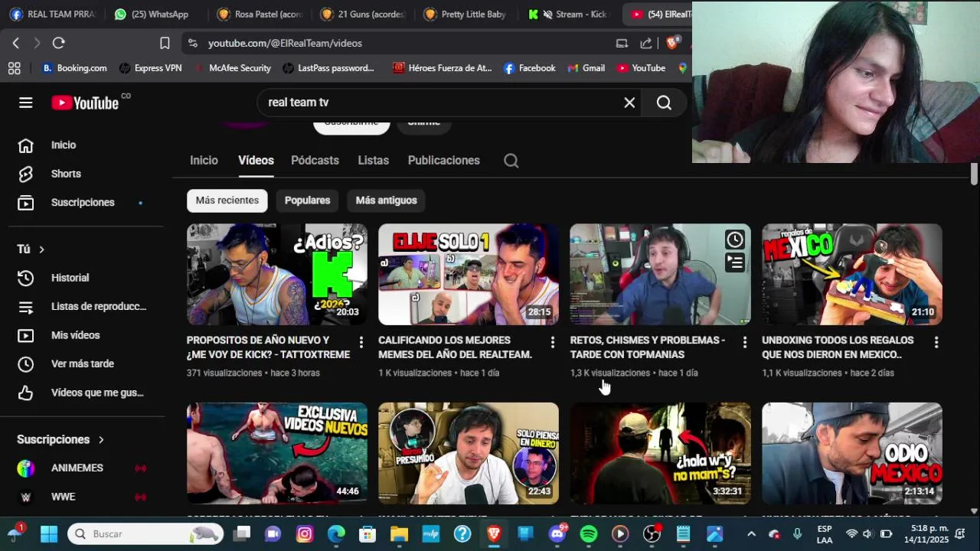Expand the Suscripciones section heading

coord(60,439)
